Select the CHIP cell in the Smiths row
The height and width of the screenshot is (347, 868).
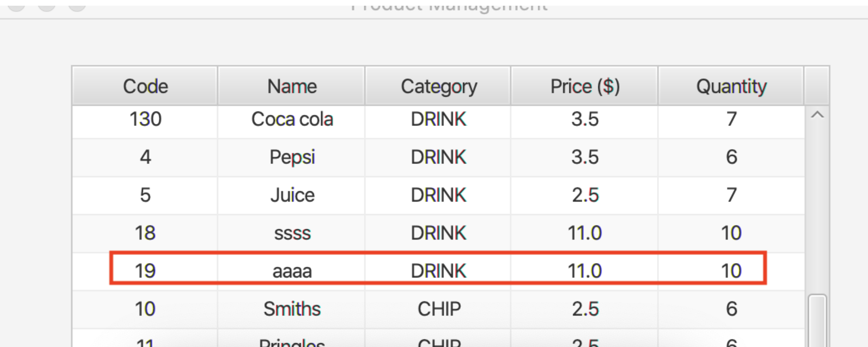pyautogui.click(x=438, y=309)
